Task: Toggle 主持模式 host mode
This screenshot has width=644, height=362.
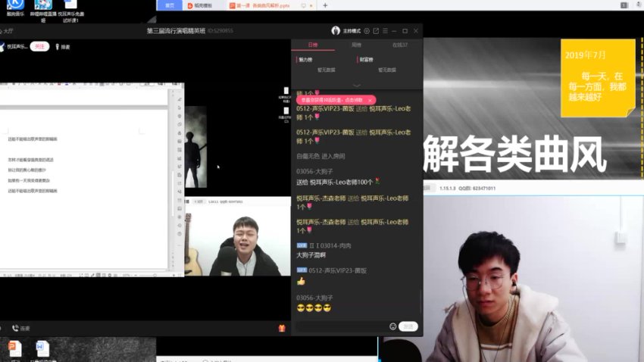Action: 352,31
